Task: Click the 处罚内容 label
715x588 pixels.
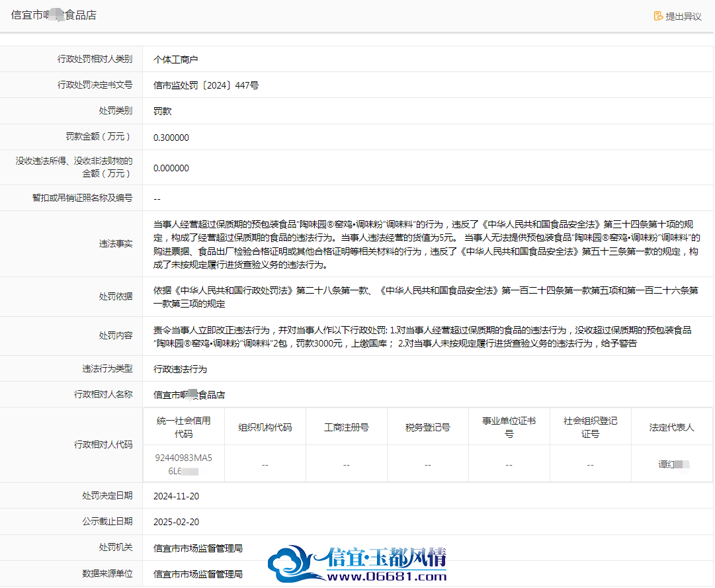Action: tap(116, 336)
